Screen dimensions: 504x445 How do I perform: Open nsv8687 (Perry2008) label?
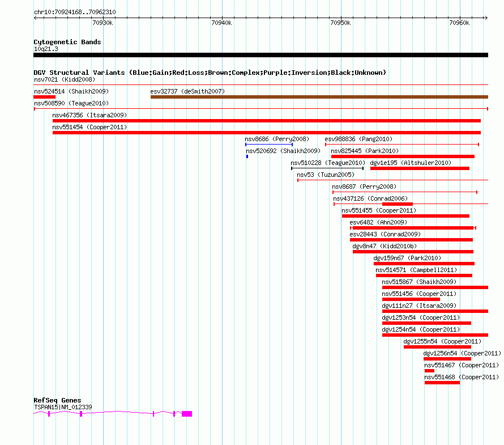coord(364,187)
